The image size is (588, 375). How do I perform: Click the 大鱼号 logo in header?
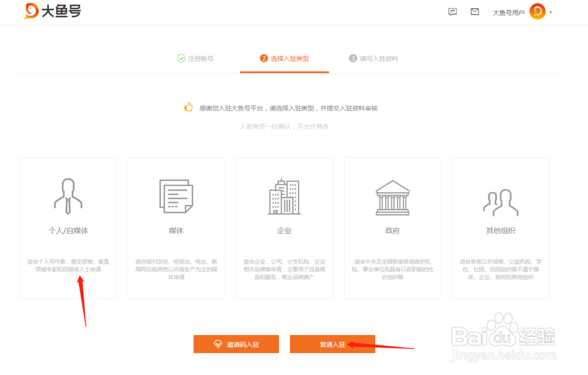52,11
